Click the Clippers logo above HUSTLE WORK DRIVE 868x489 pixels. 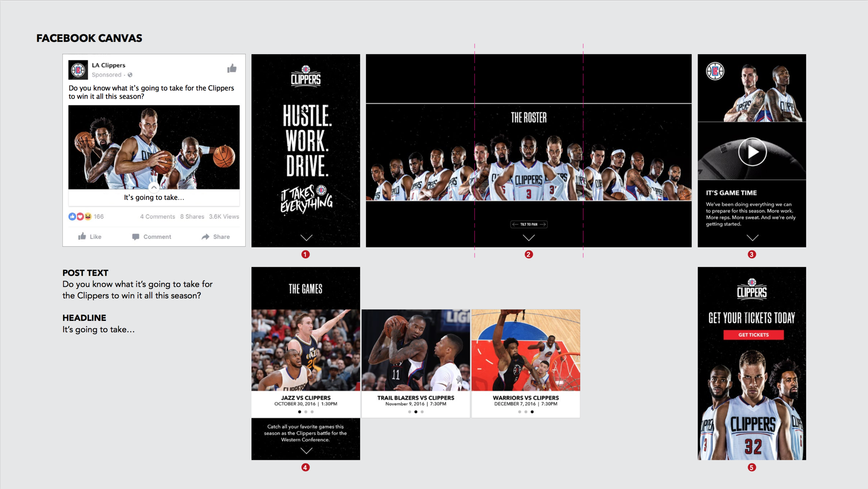point(306,77)
